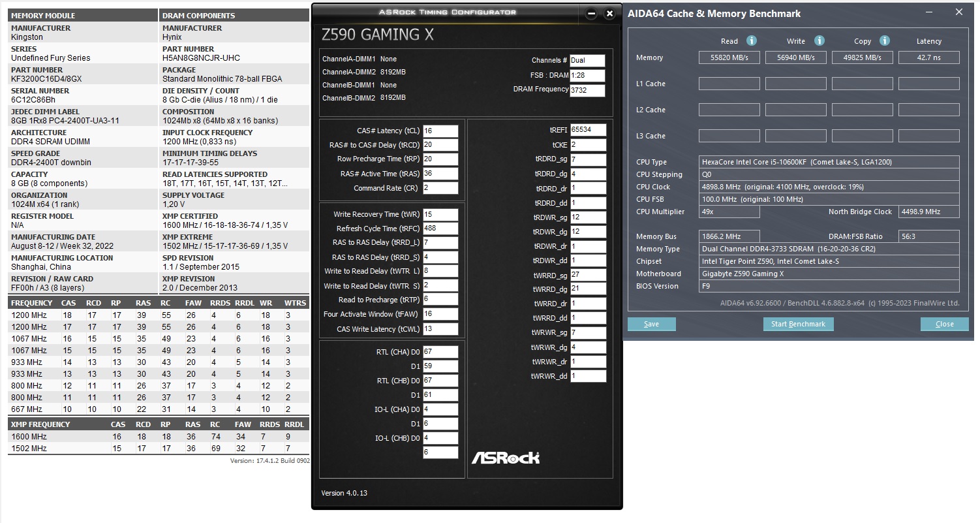The width and height of the screenshot is (980, 523).
Task: Click the North Bridge Clock value field
Action: (x=929, y=212)
